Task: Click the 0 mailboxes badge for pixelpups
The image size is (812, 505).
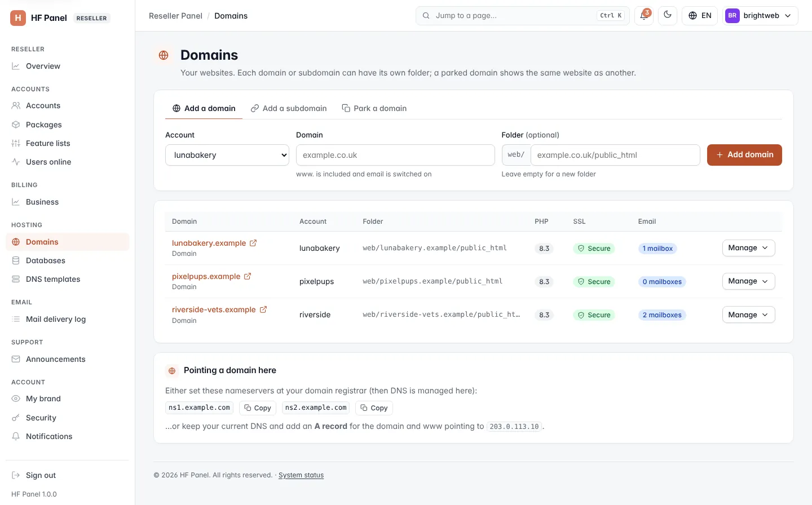Action: point(662,282)
